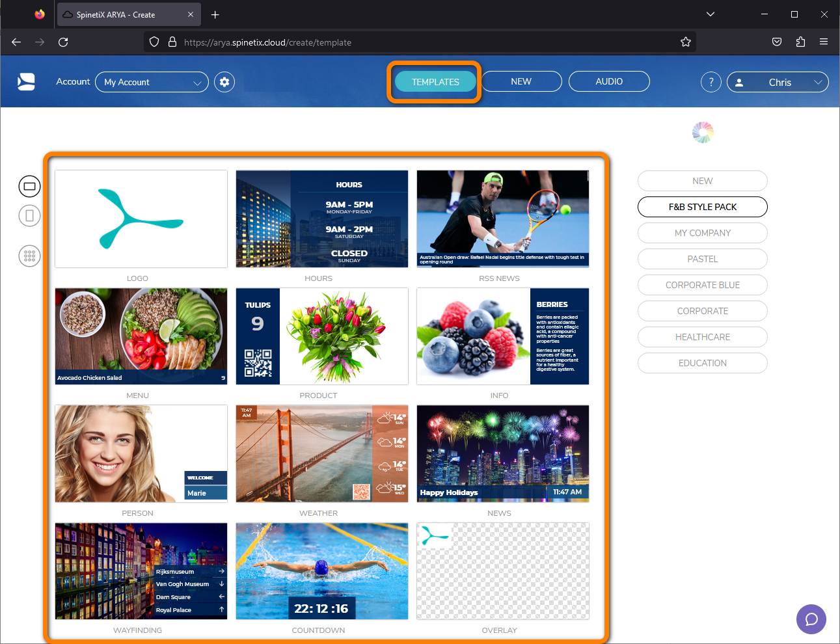
Task: Activate the HEALTHCARE style pack
Action: point(702,337)
